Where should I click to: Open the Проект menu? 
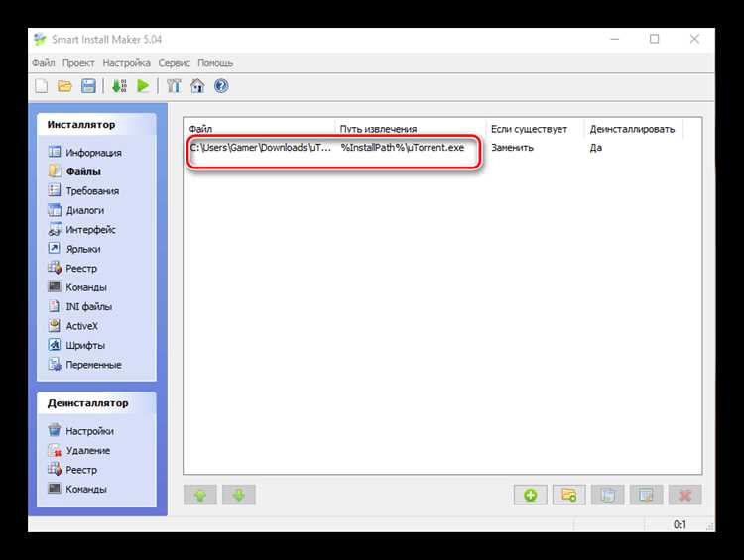pyautogui.click(x=78, y=63)
